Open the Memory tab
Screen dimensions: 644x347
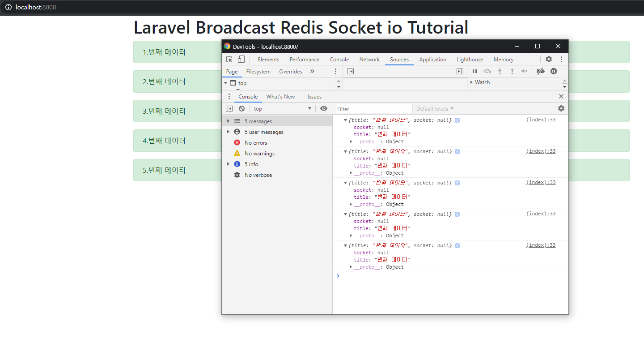(504, 59)
